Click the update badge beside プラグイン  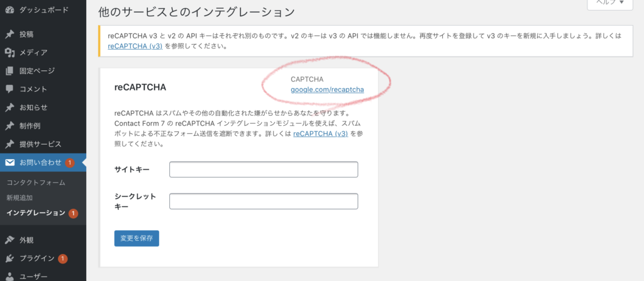click(62, 259)
